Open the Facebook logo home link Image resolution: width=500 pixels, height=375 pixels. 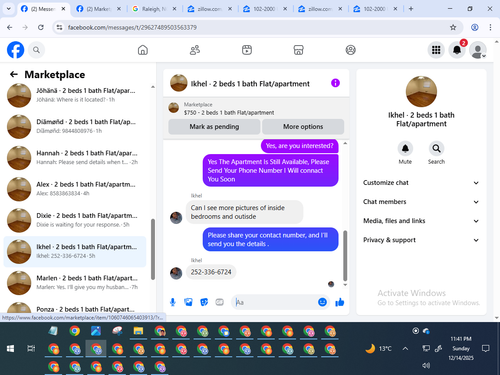point(15,50)
